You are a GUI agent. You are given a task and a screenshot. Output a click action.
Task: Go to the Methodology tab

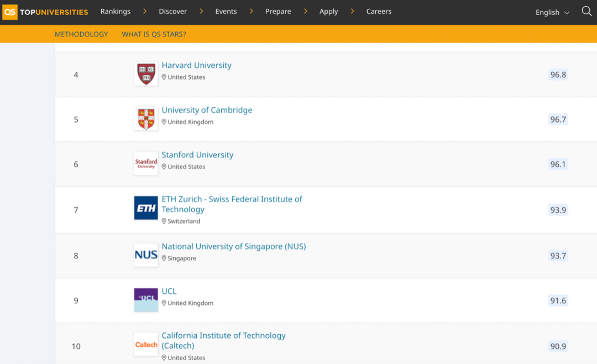point(81,34)
